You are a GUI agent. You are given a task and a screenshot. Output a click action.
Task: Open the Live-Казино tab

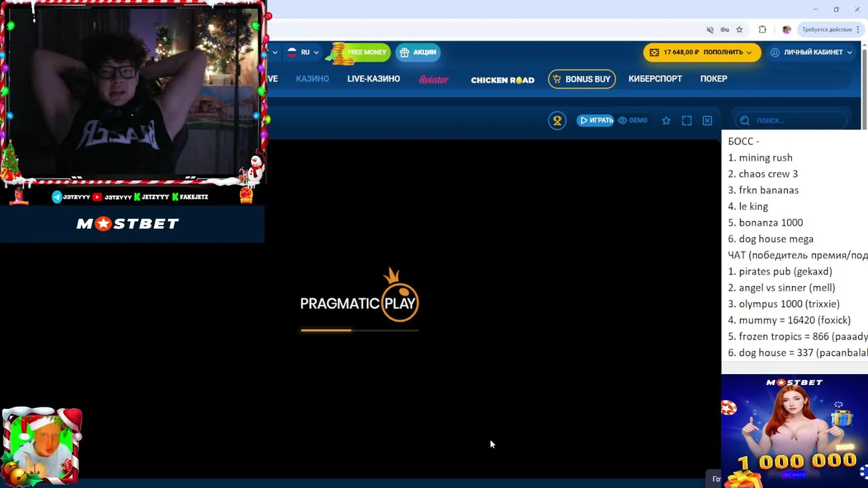click(x=374, y=79)
